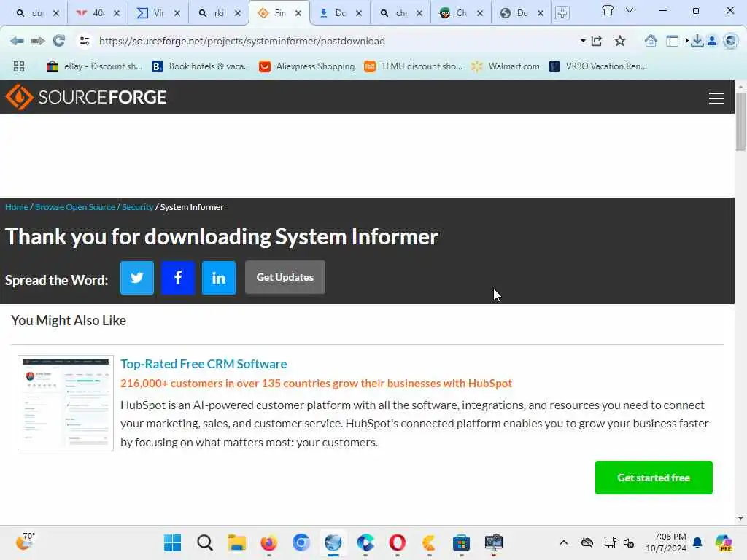Viewport: 747px width, 560px height.
Task: Open site information icon next to the URL
Action: [x=85, y=41]
